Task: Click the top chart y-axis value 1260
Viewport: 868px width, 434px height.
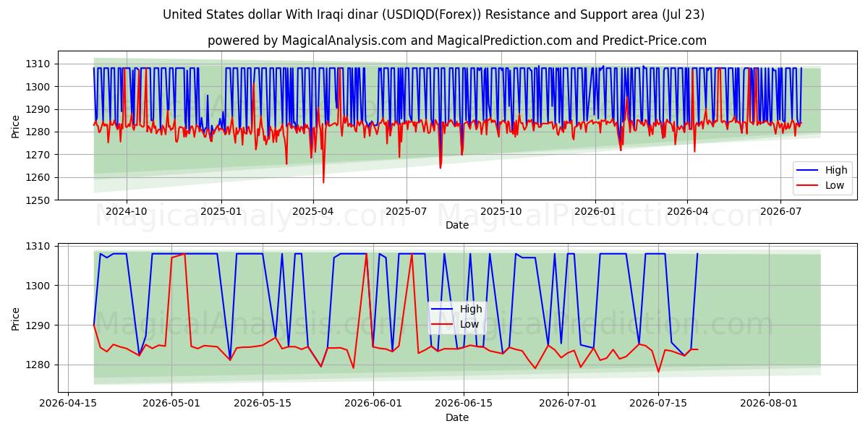Action: (x=38, y=177)
